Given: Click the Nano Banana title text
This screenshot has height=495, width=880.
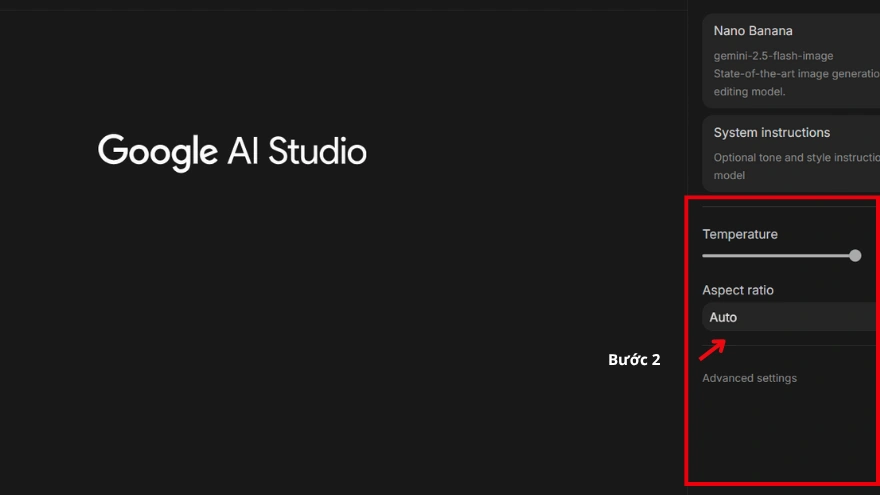Looking at the screenshot, I should coord(752,31).
